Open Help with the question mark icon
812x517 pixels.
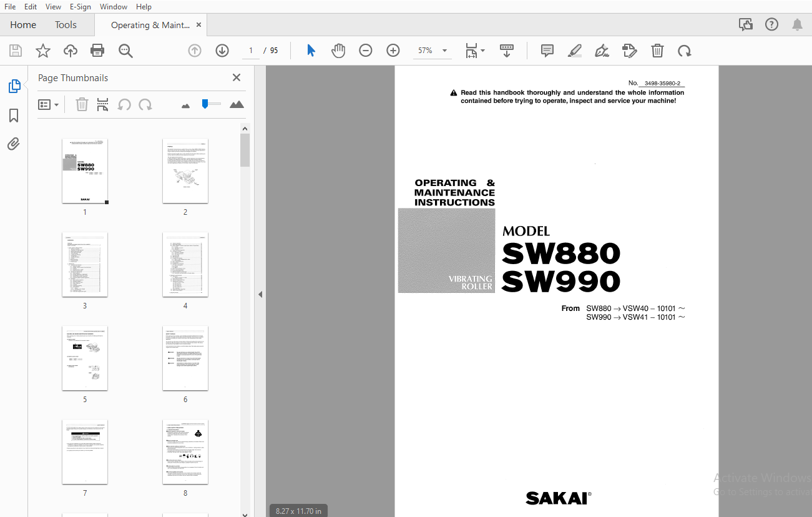771,25
